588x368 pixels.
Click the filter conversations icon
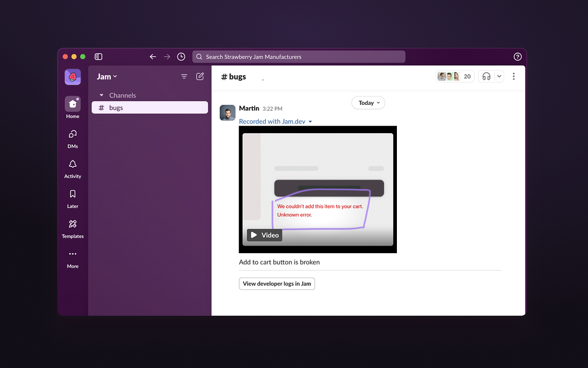pyautogui.click(x=184, y=77)
